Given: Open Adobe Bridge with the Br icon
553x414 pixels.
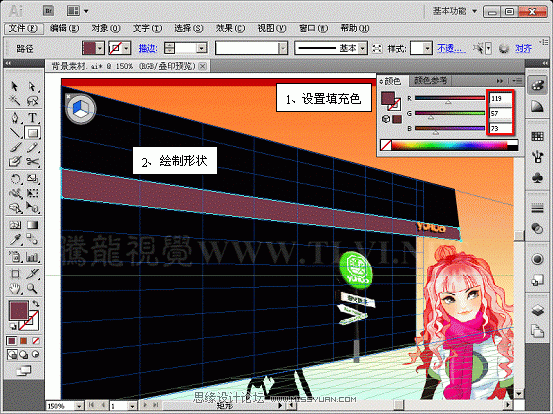Looking at the screenshot, I should 48,11.
